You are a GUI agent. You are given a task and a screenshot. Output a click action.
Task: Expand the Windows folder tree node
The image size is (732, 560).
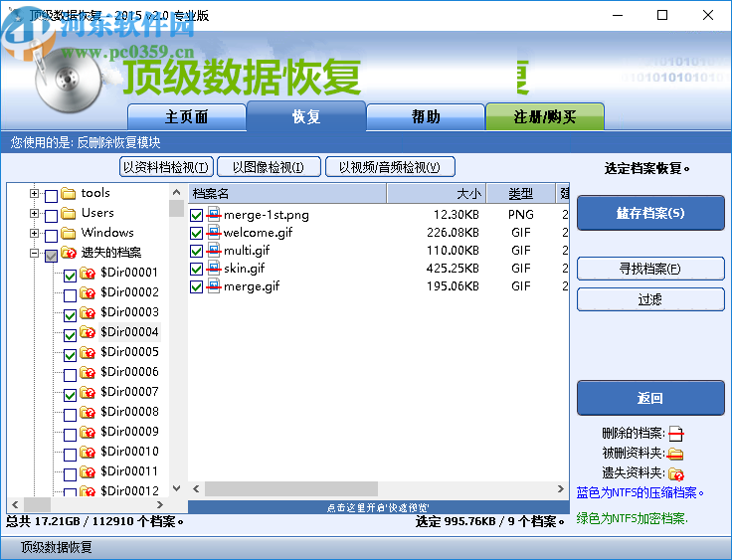coord(34,233)
